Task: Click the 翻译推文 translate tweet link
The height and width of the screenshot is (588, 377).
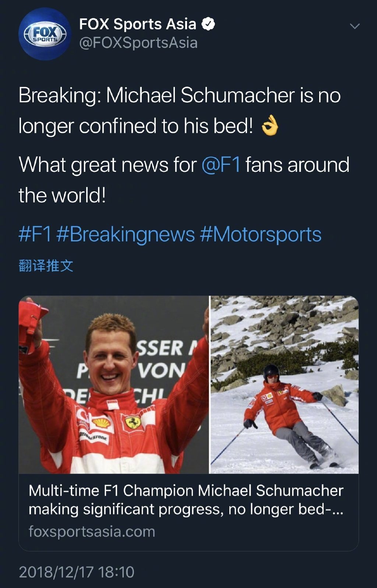Action: click(46, 266)
